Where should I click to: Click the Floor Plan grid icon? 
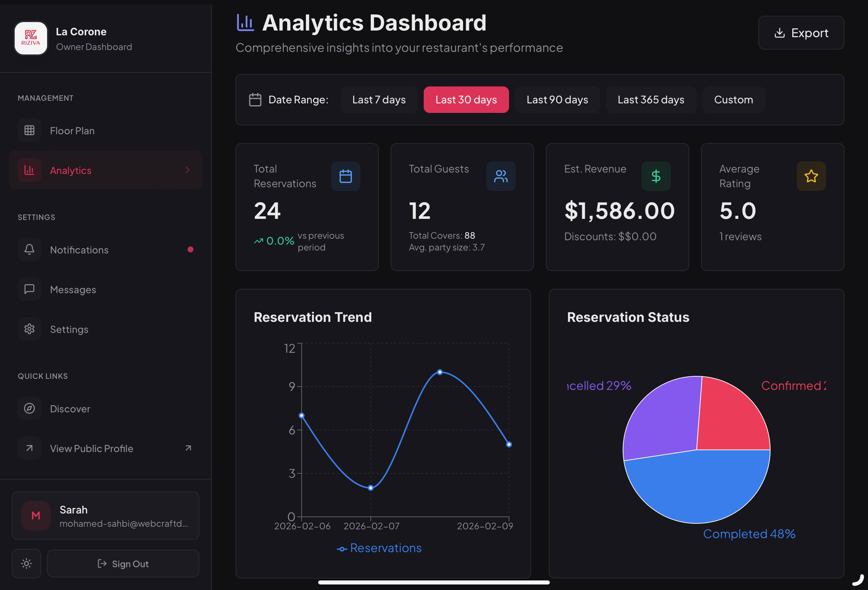click(x=29, y=130)
